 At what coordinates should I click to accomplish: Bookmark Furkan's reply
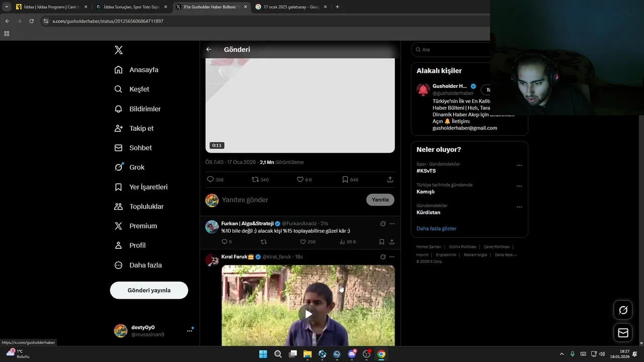382,242
